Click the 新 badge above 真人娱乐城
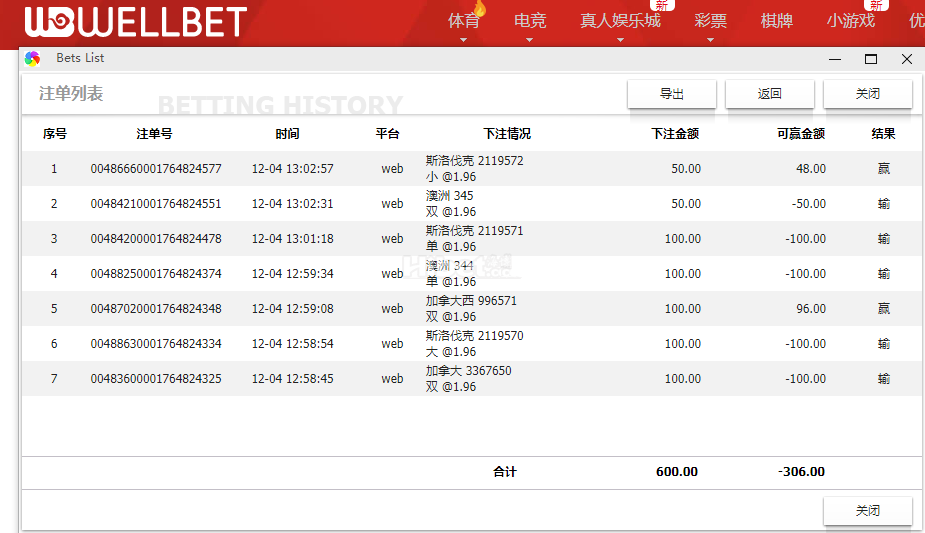Image resolution: width=925 pixels, height=533 pixels. click(x=662, y=5)
